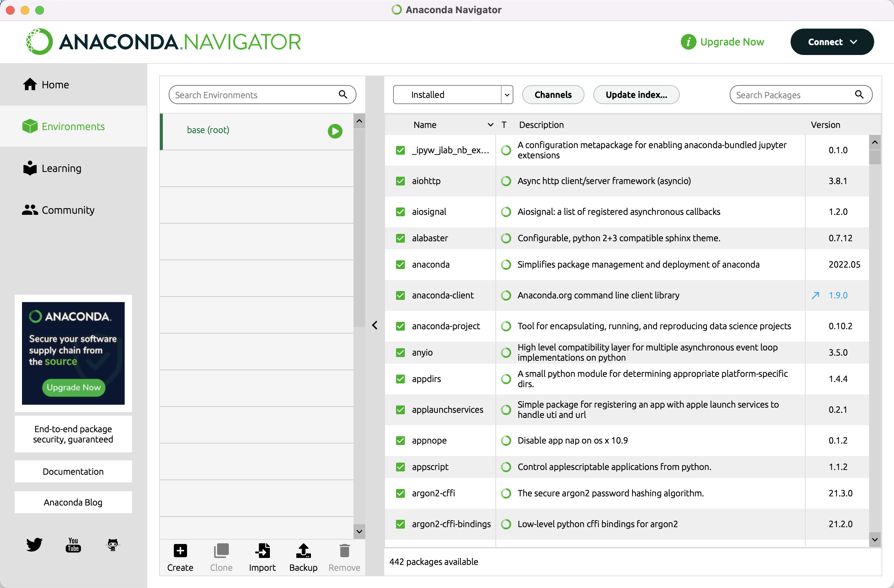Click the Clone environment icon
Viewport: 894px width, 588px height.
coord(221,550)
